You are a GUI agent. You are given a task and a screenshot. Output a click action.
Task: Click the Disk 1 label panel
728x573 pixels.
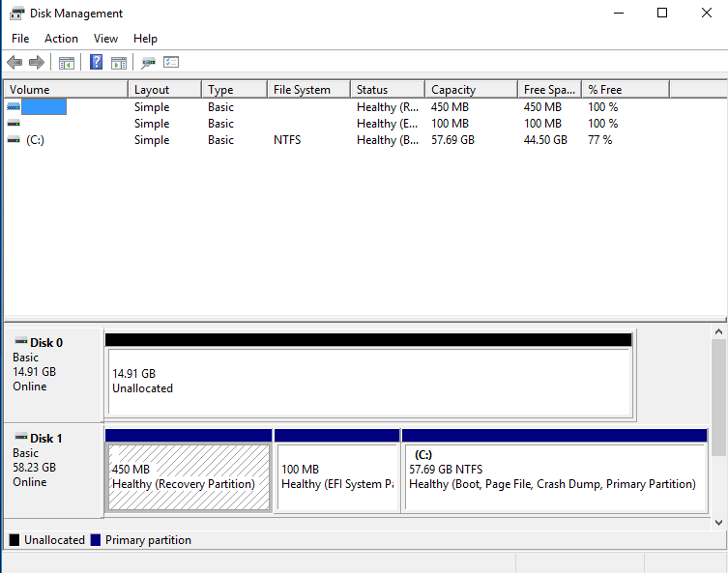point(53,470)
